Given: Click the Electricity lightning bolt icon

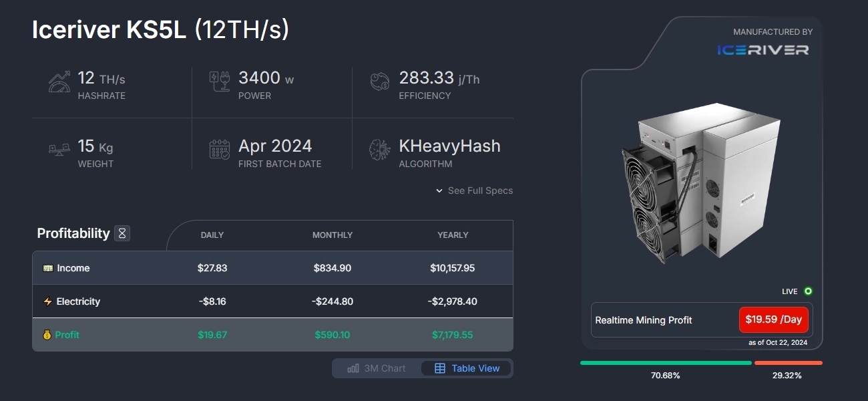Looking at the screenshot, I should 47,301.
